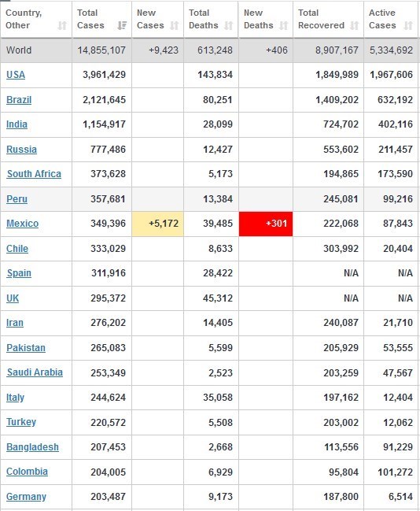Open the Bangladesh link
Viewport: 420px width, 511px height.
click(x=32, y=447)
